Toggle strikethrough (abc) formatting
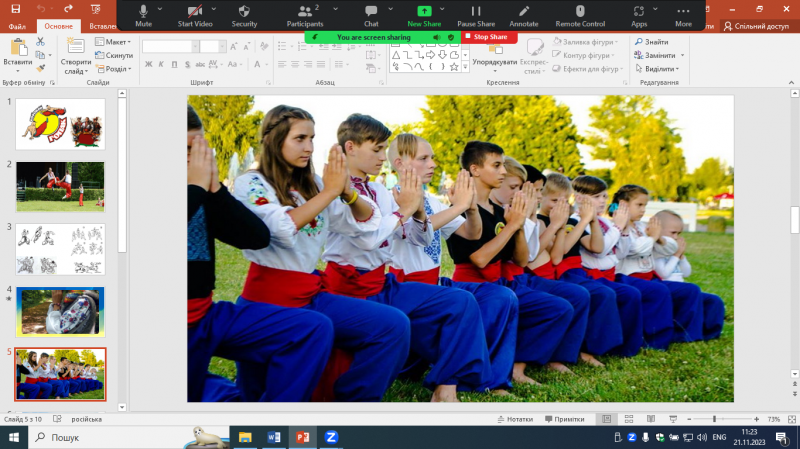Screen dimensions: 800x449 pyautogui.click(x=200, y=64)
